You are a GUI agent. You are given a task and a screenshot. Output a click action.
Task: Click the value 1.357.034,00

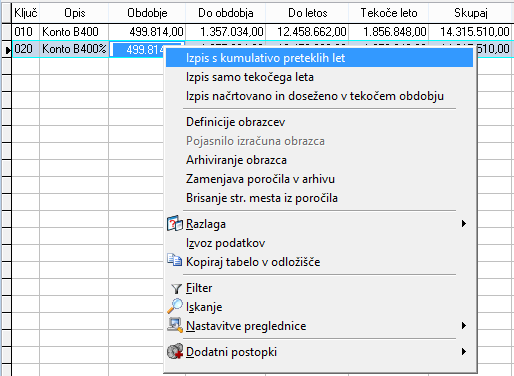[226, 32]
